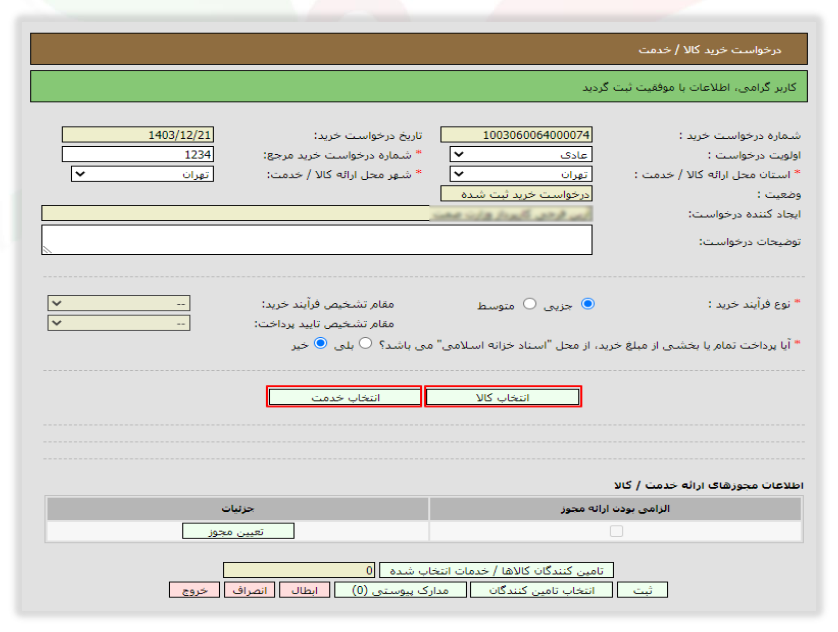Image resolution: width=838 pixels, height=632 pixels.
Task: Open مدارک پیوستی (0) attachments
Action: tap(400, 590)
